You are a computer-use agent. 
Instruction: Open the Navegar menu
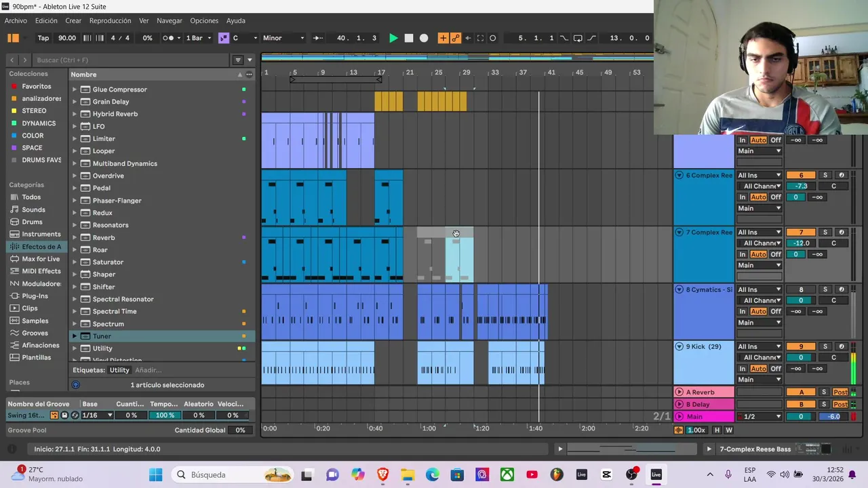(x=170, y=20)
